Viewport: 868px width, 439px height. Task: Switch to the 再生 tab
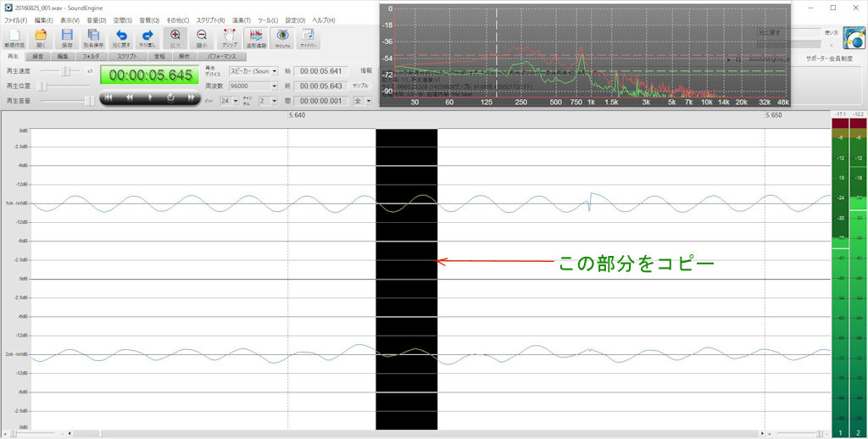(x=12, y=57)
